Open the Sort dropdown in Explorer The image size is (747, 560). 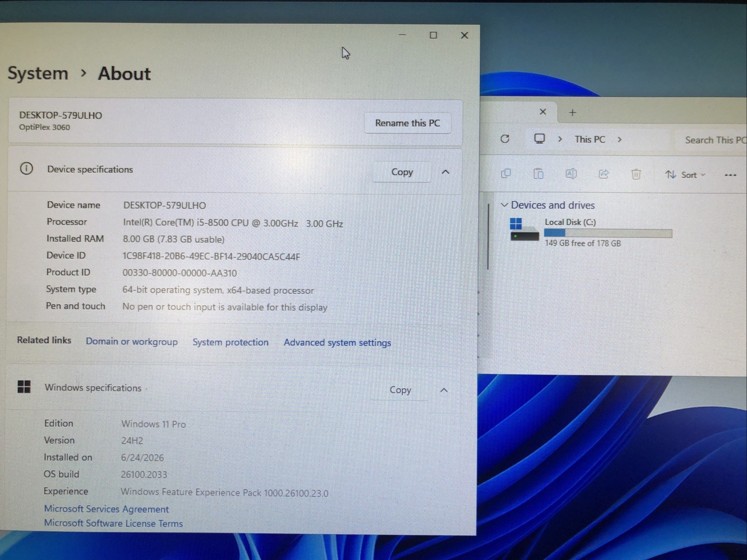(x=685, y=175)
